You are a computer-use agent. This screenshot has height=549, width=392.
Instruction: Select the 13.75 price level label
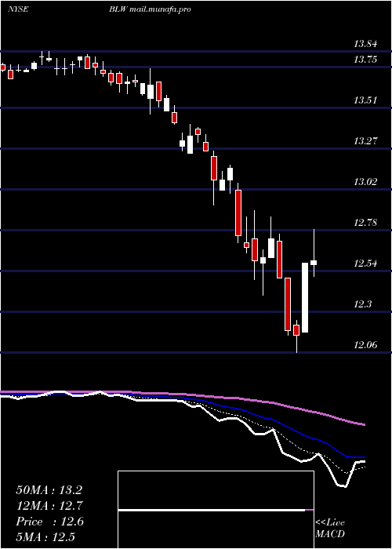pyautogui.click(x=365, y=60)
